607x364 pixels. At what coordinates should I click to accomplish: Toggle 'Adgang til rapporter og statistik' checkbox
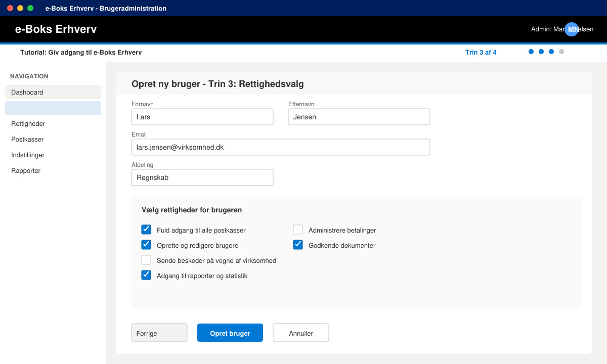146,275
